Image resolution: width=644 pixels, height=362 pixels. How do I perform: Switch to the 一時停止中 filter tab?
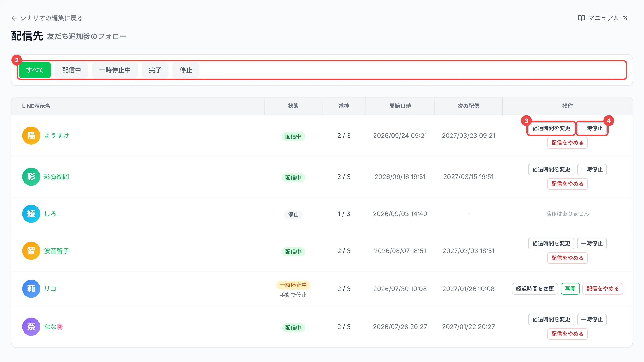click(x=115, y=70)
